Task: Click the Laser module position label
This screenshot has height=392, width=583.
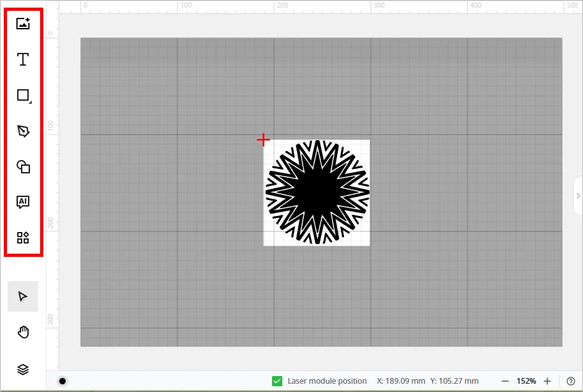Action: 327,381
